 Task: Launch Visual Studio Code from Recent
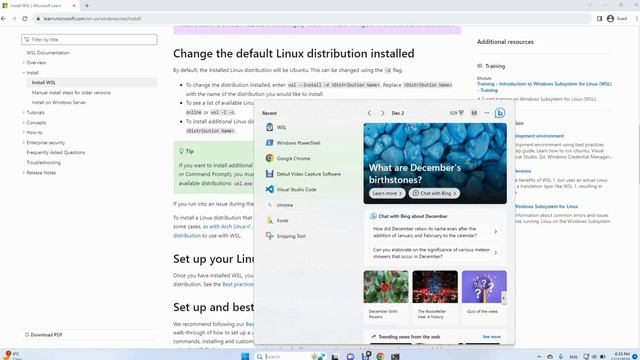[291, 189]
